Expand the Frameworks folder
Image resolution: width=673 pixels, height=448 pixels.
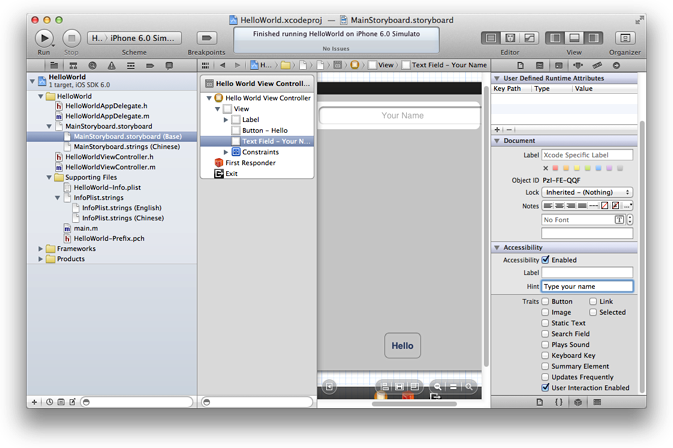click(41, 248)
